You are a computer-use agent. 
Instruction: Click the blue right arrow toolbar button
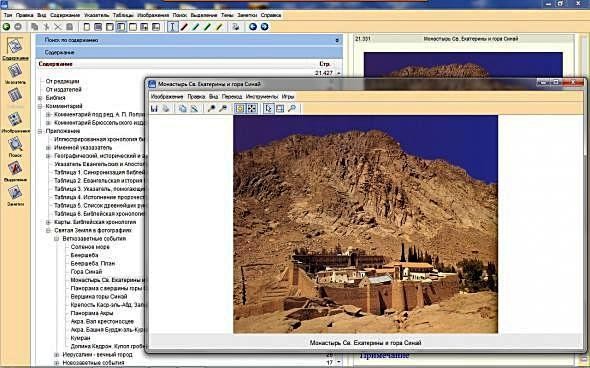pos(265,27)
